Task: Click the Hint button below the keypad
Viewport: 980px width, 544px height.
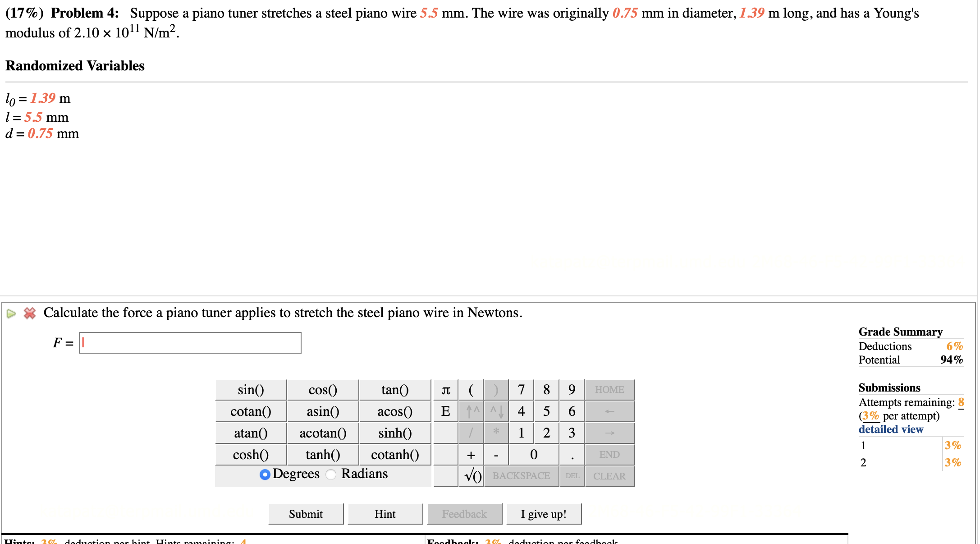Action: (x=385, y=513)
